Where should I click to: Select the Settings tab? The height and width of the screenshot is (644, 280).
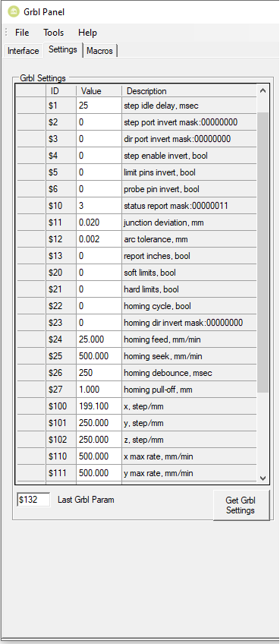click(x=63, y=49)
